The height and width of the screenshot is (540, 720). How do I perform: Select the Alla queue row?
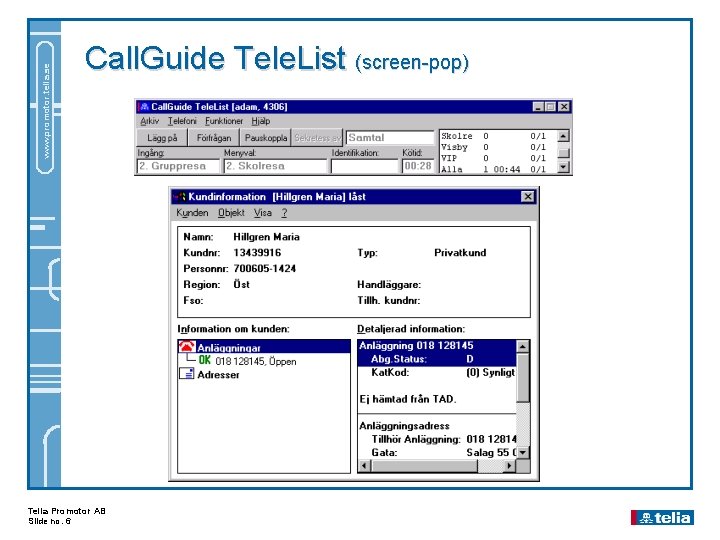(498, 169)
